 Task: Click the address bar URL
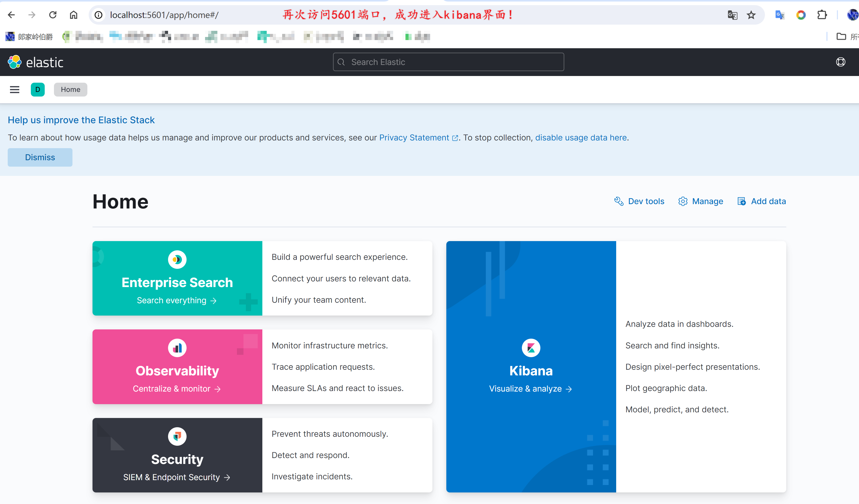click(x=164, y=15)
